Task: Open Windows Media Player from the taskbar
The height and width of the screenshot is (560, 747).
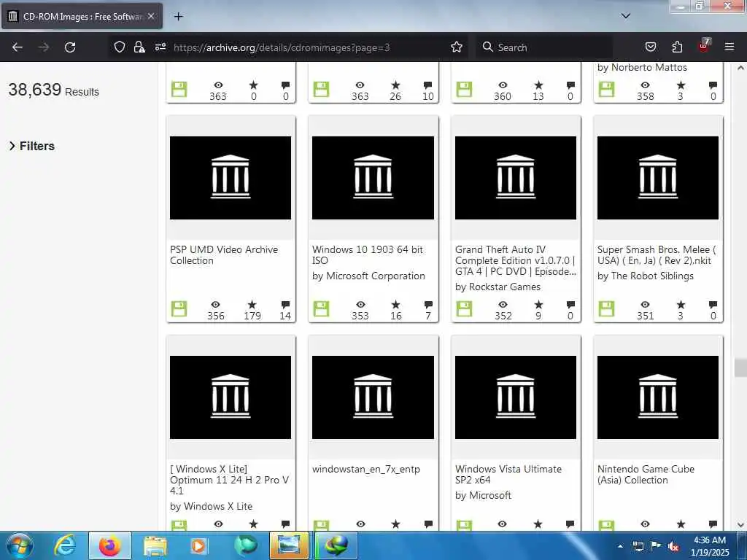Action: [198, 545]
